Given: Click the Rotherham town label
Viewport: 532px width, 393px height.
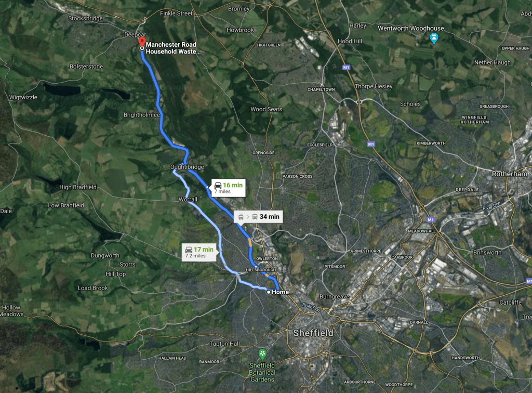Looking at the screenshot, I should pos(510,174).
